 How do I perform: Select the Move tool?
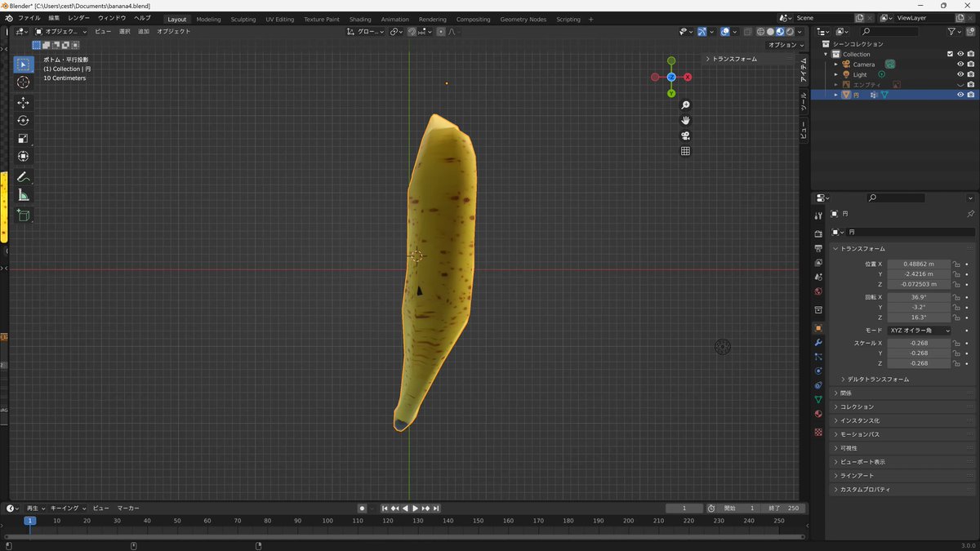point(23,103)
